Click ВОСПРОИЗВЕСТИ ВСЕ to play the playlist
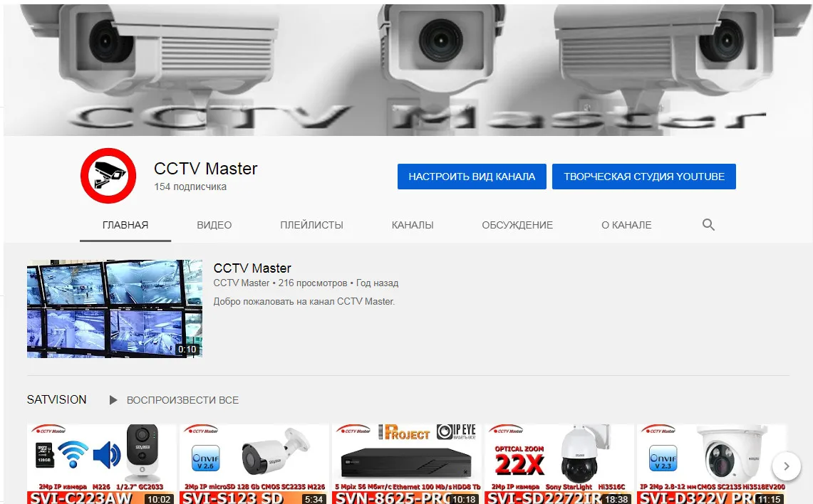813x504 pixels. [x=182, y=400]
